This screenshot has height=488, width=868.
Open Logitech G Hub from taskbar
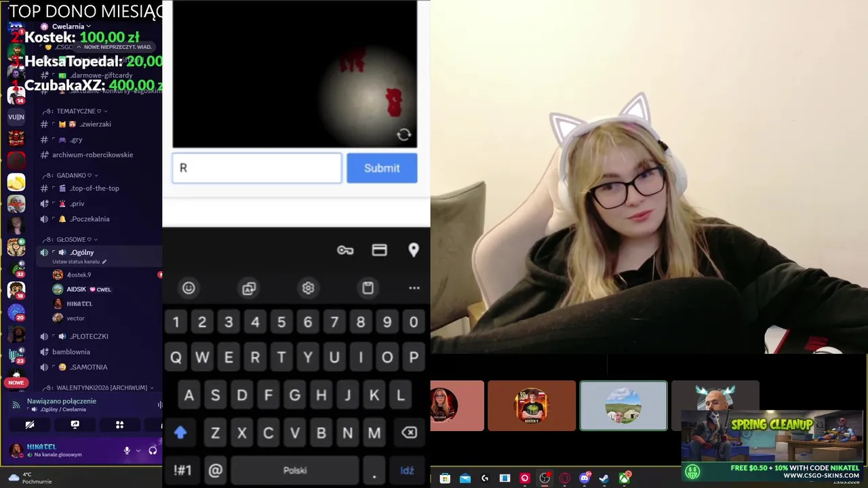click(x=485, y=479)
